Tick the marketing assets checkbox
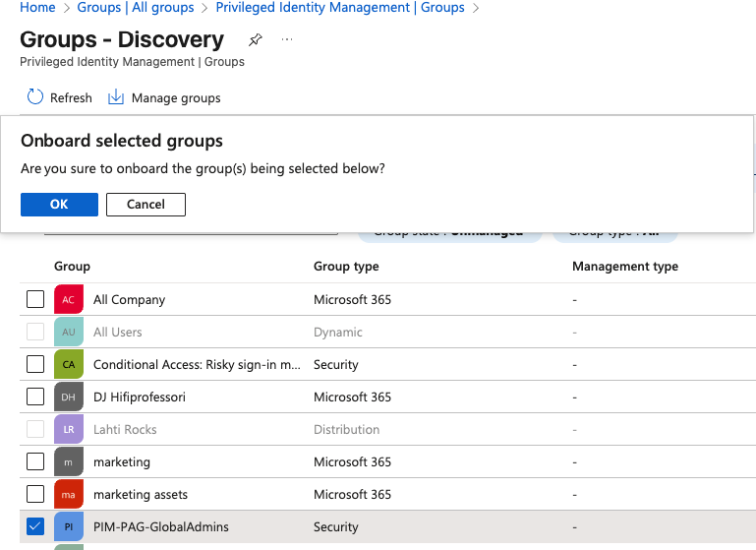This screenshot has height=550, width=756. [x=35, y=495]
